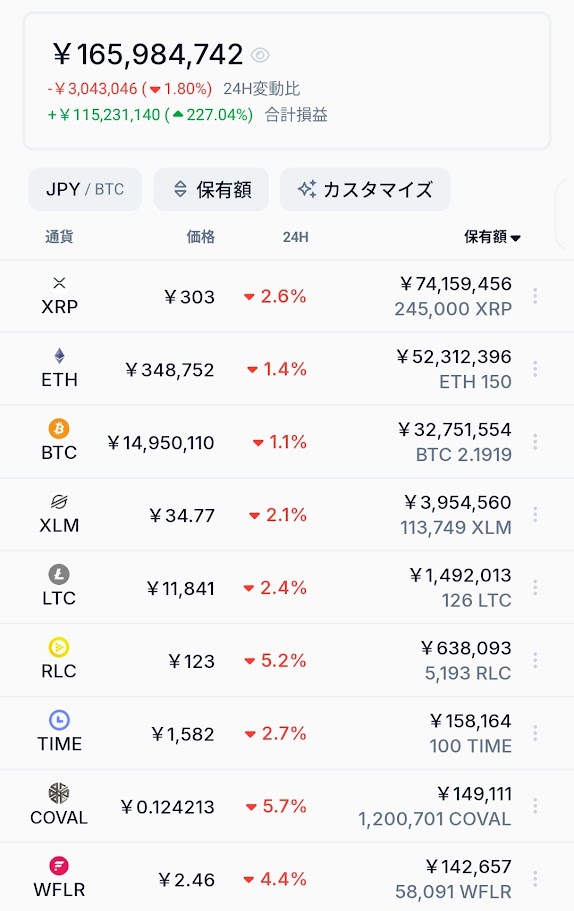
Task: Toggle balance visibility eye icon
Action: [x=260, y=55]
